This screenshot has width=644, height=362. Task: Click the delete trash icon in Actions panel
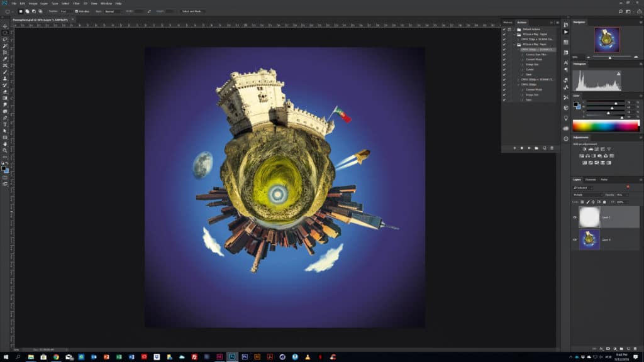point(552,148)
